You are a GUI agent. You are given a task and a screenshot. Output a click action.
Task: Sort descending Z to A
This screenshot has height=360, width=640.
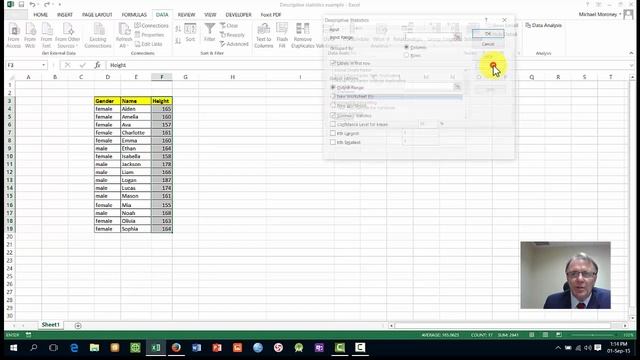click(x=178, y=41)
